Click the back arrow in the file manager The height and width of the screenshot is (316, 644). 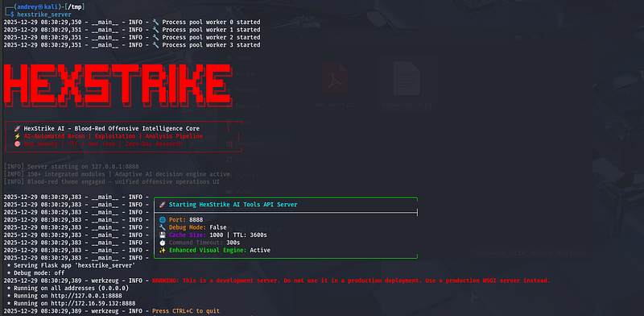[303, 38]
